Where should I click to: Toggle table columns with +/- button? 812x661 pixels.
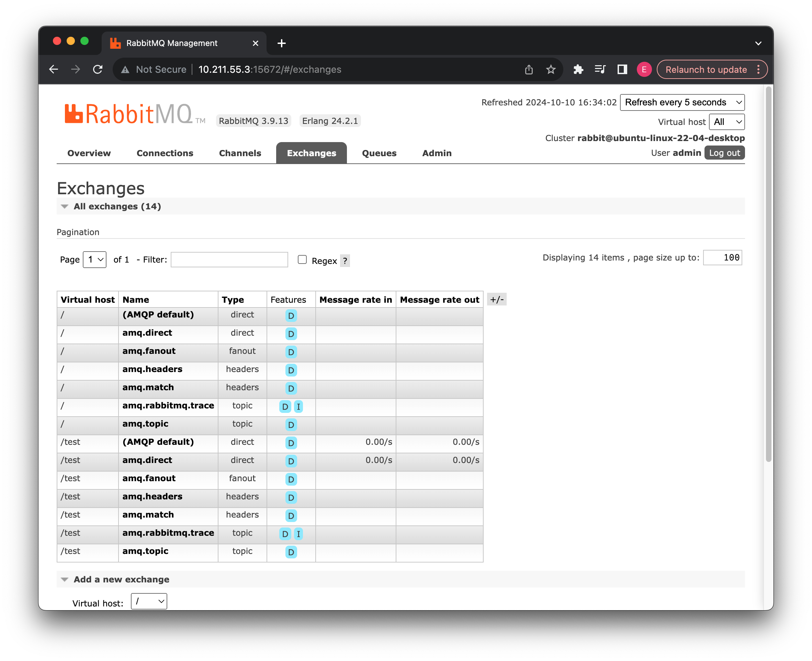coord(496,300)
